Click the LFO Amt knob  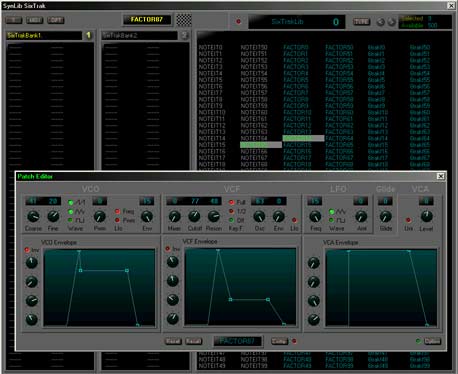click(x=361, y=217)
